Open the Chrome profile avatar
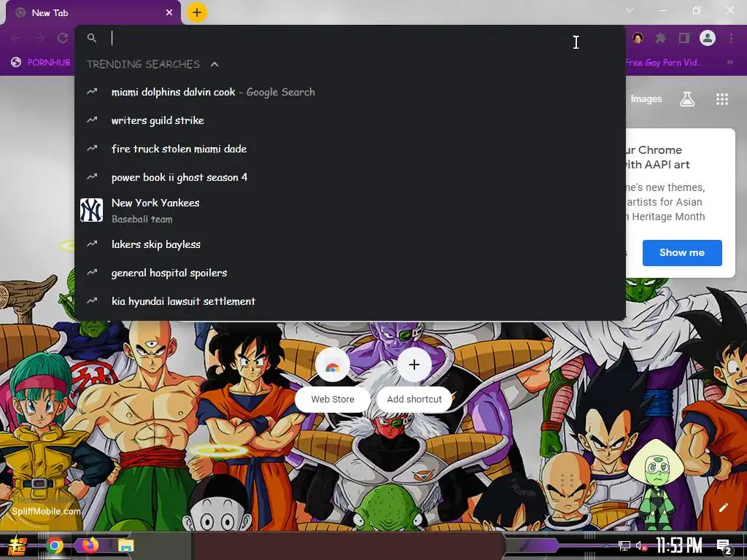The height and width of the screenshot is (560, 747). 708,38
